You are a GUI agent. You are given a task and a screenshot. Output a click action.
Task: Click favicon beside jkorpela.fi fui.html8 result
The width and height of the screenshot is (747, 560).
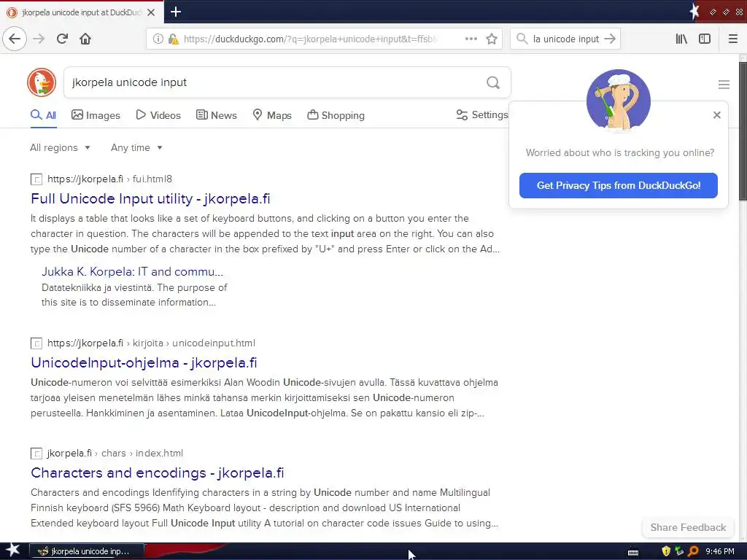(x=36, y=179)
